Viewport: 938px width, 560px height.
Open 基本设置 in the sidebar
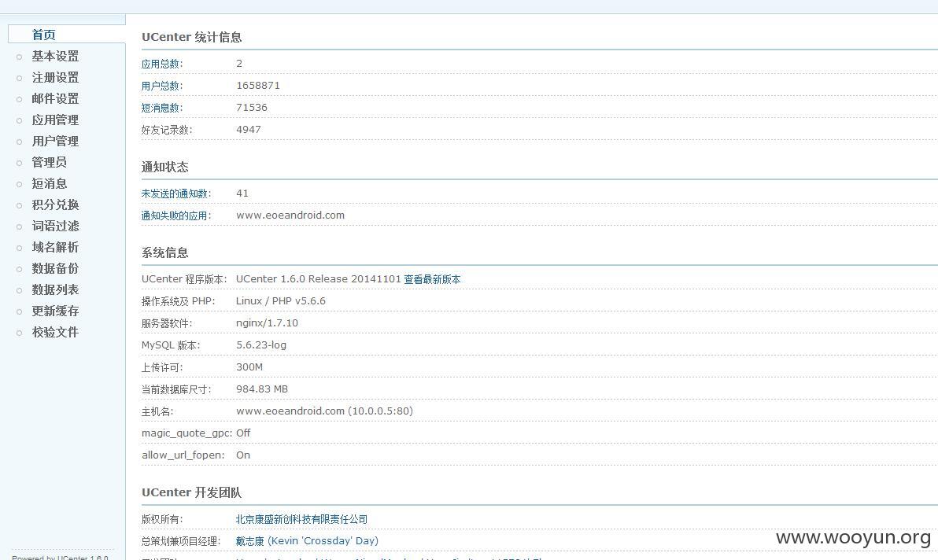tap(55, 56)
